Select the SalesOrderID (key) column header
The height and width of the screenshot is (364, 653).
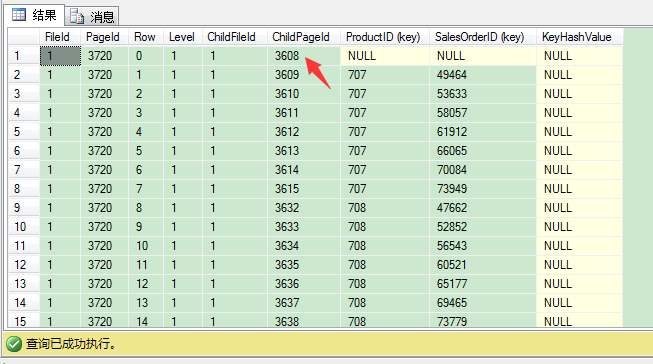click(483, 37)
